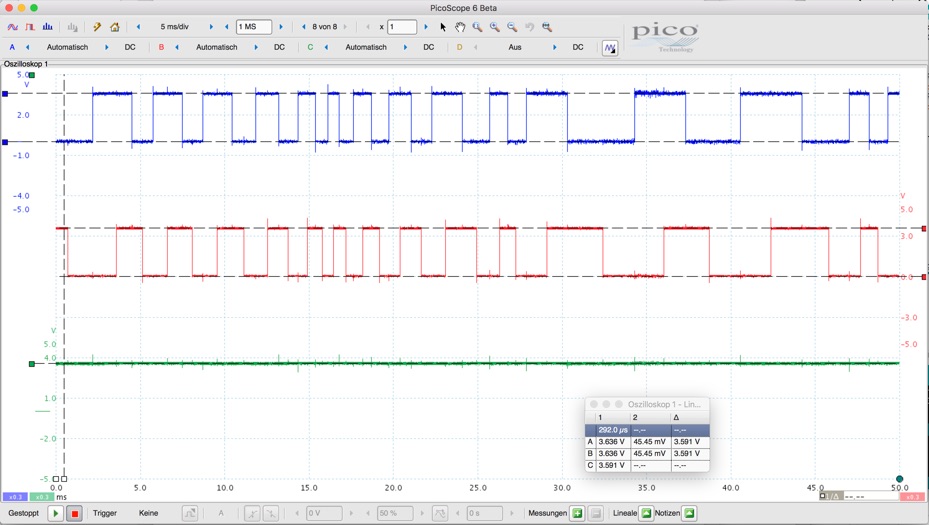929x525 pixels.
Task: Select the hand pan tool
Action: (x=460, y=27)
